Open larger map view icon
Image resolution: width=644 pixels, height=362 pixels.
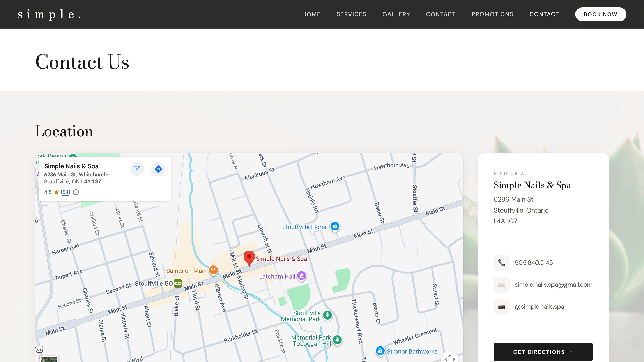(x=137, y=169)
